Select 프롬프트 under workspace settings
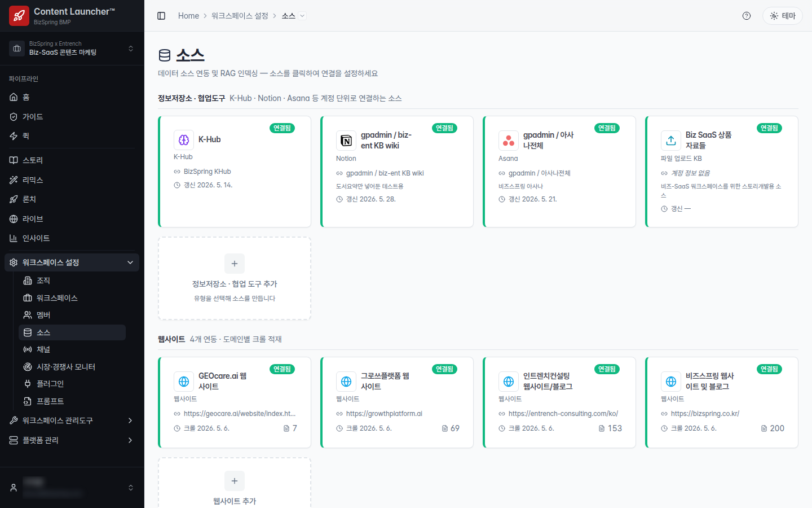 72,401
